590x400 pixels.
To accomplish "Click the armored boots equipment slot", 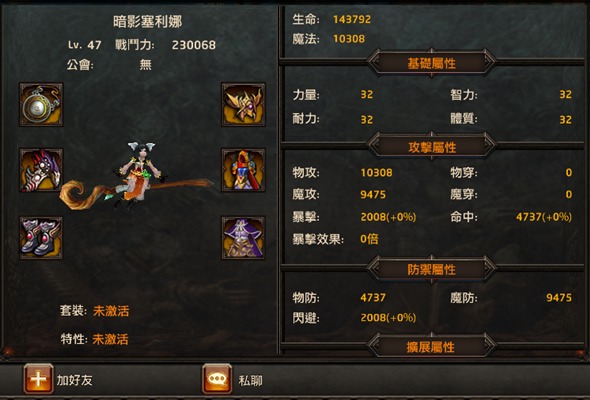I will (41, 238).
